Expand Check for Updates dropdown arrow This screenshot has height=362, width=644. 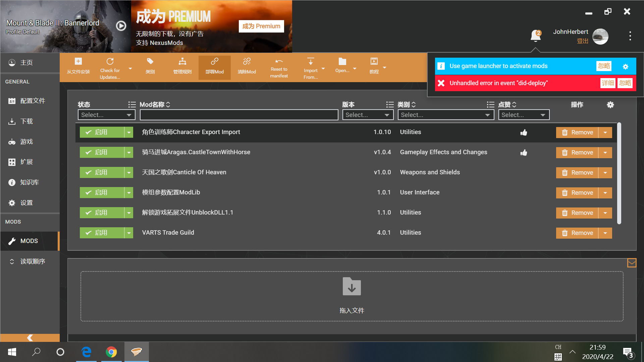tap(130, 68)
